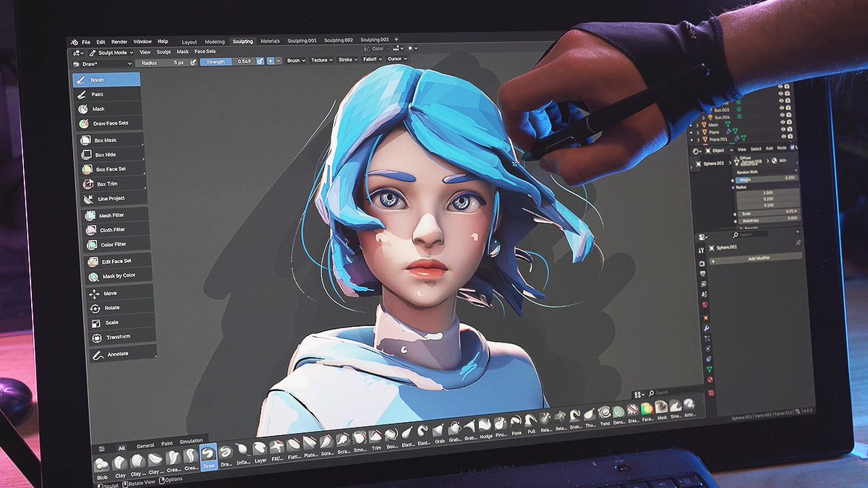Select the Box Face Set tool
868x488 pixels.
111,169
